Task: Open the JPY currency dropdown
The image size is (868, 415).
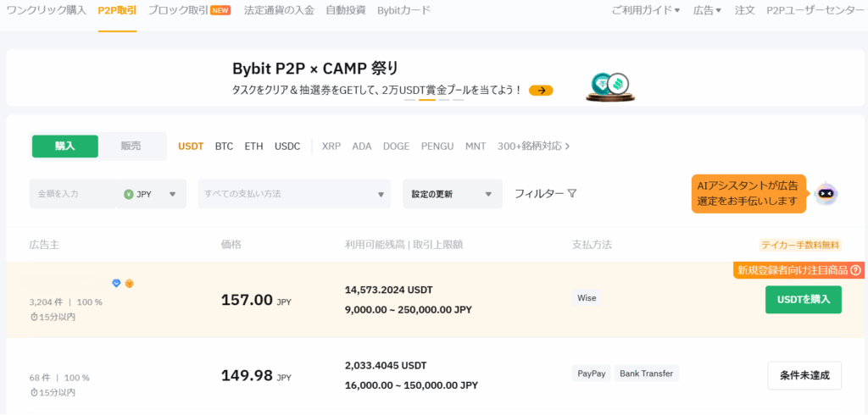Action: click(151, 194)
